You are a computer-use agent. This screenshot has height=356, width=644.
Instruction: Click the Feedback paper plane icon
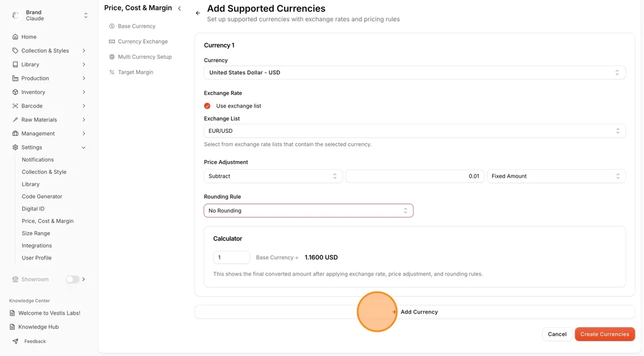click(x=15, y=341)
